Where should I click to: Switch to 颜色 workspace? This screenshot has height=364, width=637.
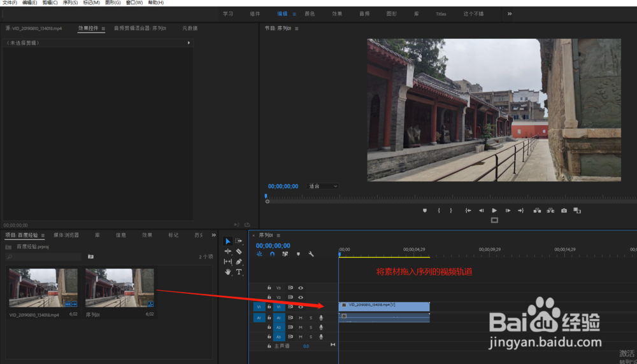310,14
